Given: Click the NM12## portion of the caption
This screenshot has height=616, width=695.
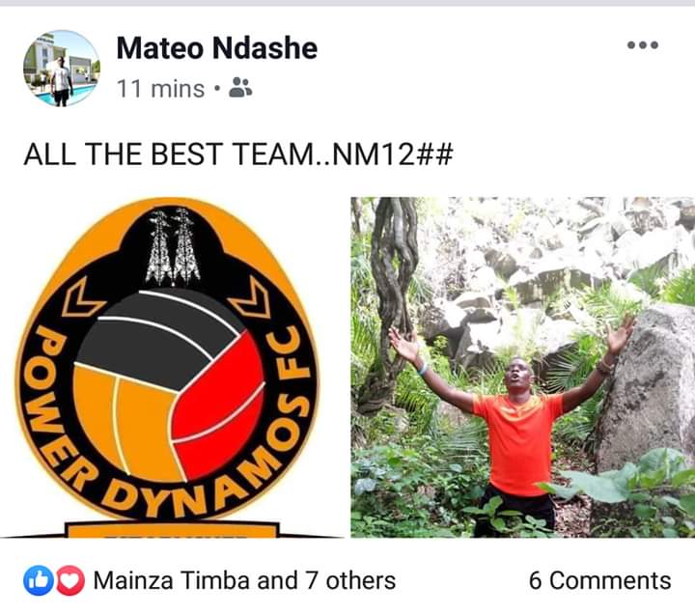Looking at the screenshot, I should pyautogui.click(x=392, y=154).
